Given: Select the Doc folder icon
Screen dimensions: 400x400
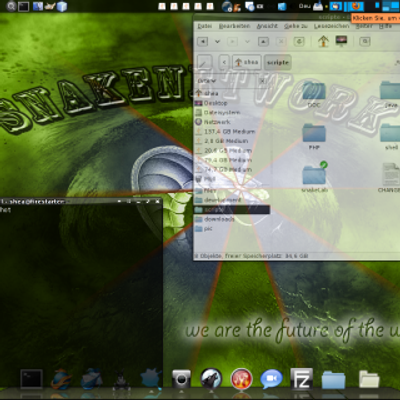Looking at the screenshot, I should point(314,90).
